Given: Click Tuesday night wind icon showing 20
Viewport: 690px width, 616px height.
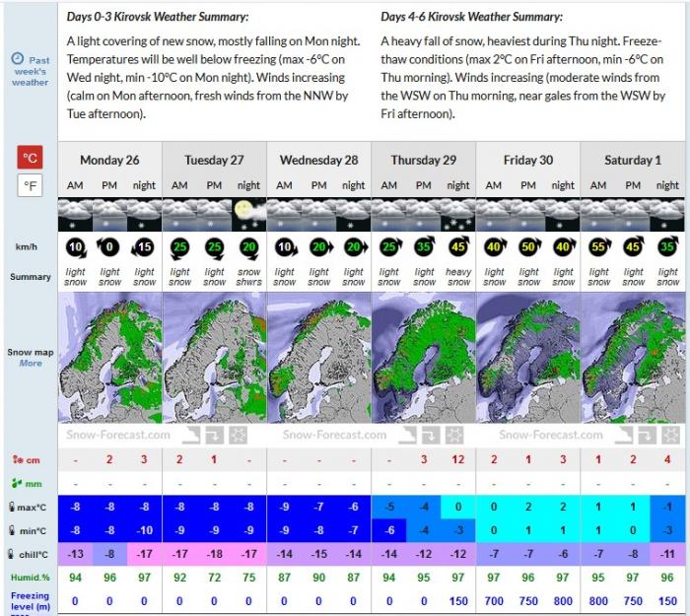Looking at the screenshot, I should [x=249, y=247].
